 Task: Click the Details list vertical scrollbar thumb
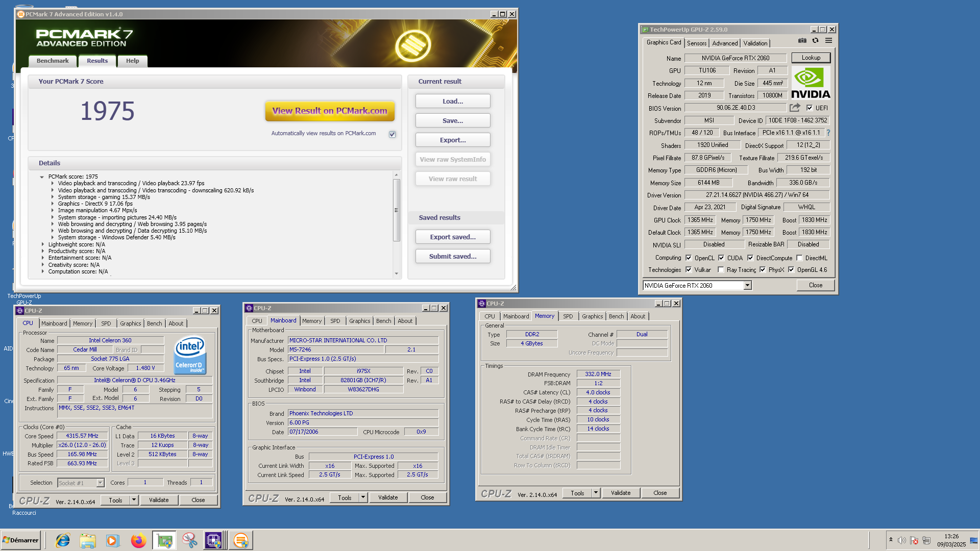(x=396, y=210)
